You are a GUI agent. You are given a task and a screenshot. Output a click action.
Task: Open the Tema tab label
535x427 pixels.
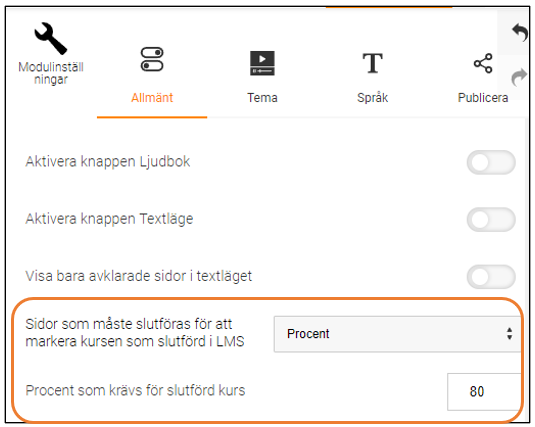[262, 98]
